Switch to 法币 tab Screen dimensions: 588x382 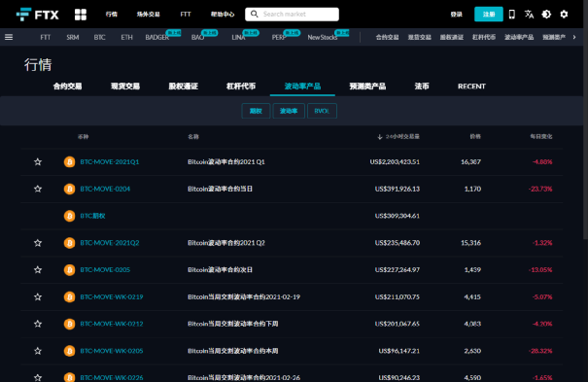click(x=422, y=87)
